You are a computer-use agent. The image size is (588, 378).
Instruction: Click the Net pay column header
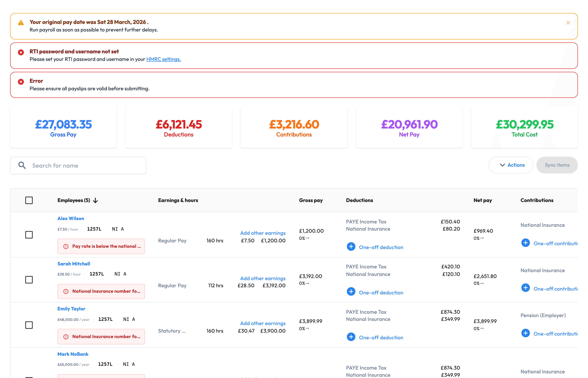tap(482, 200)
